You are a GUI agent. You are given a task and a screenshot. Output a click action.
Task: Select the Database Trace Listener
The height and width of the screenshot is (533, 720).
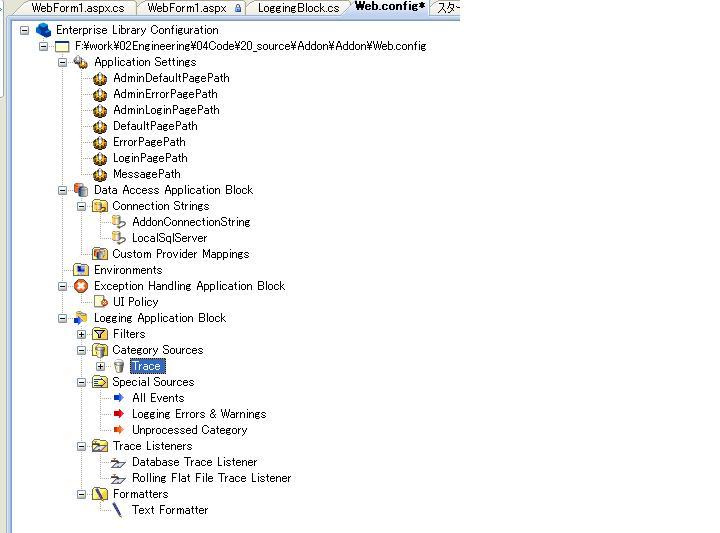(195, 462)
